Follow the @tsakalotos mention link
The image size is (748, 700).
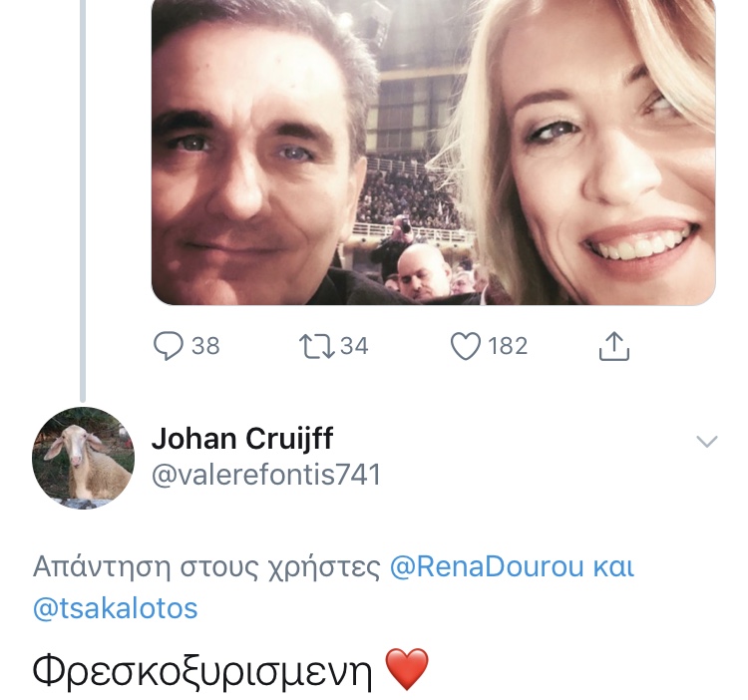pos(116,608)
